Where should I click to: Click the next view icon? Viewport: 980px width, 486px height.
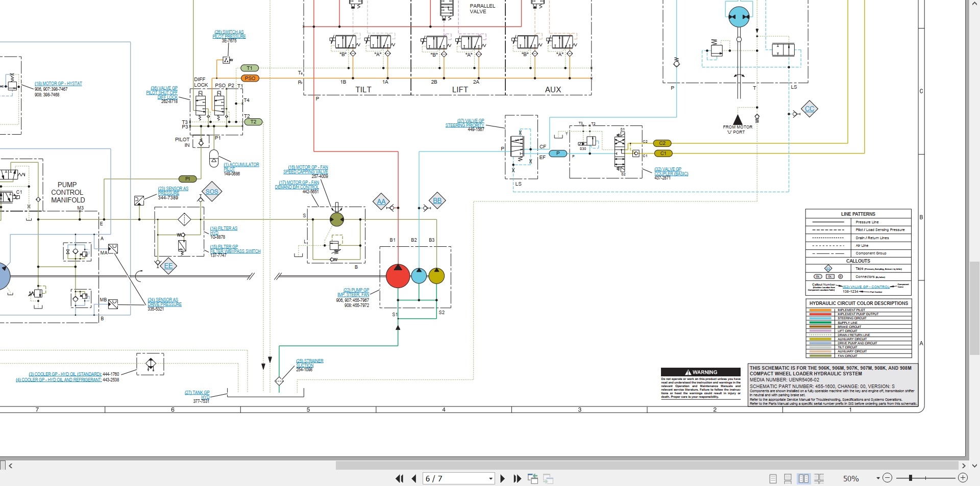548,478
